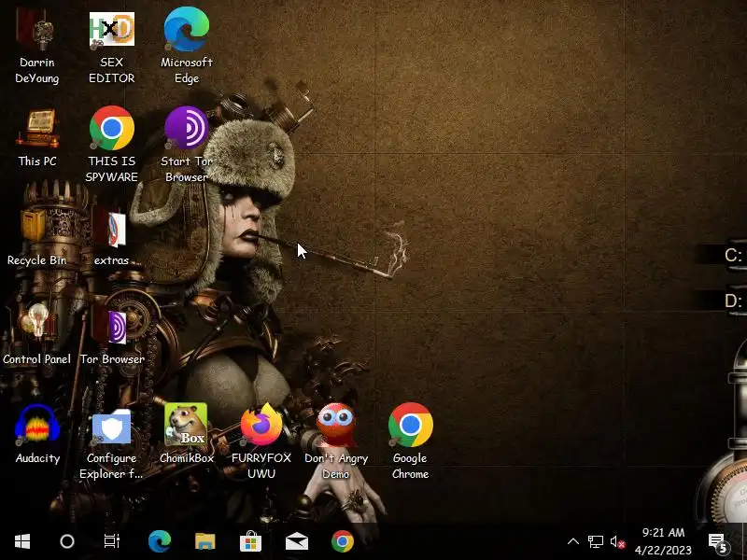Open the clock showing 9:21 AM
This screenshot has height=560, width=747.
click(x=663, y=541)
